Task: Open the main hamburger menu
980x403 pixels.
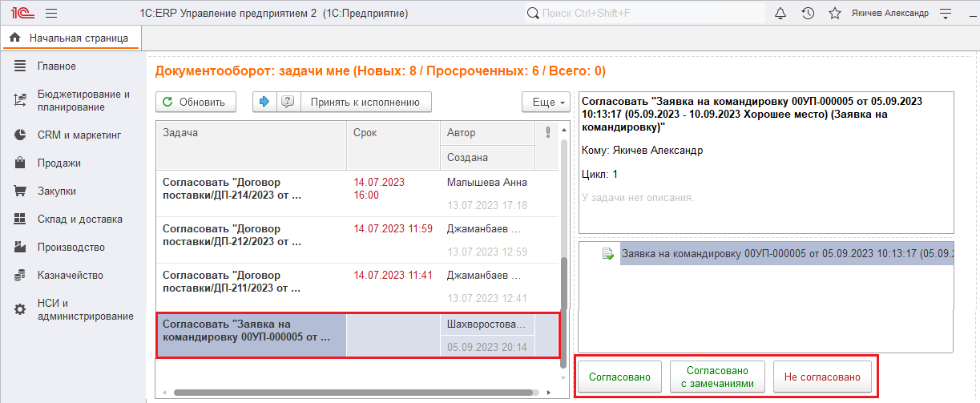Action: click(51, 13)
